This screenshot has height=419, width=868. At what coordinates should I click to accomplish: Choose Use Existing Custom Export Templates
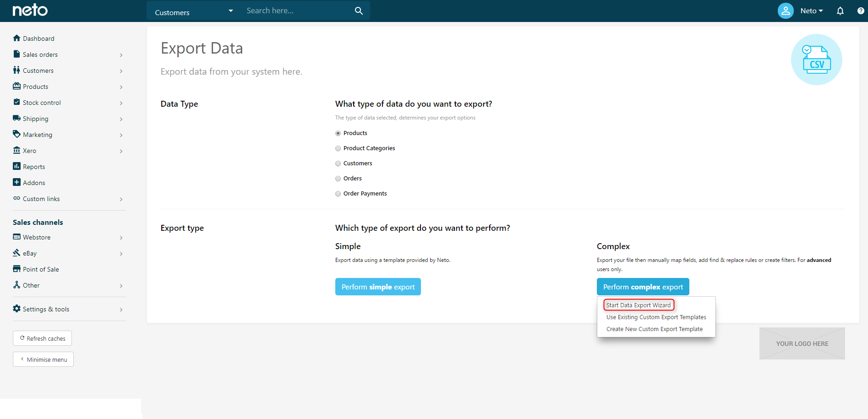pos(656,317)
